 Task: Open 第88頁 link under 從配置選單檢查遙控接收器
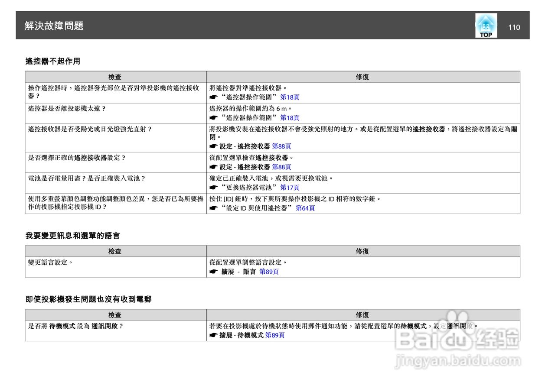click(281, 167)
